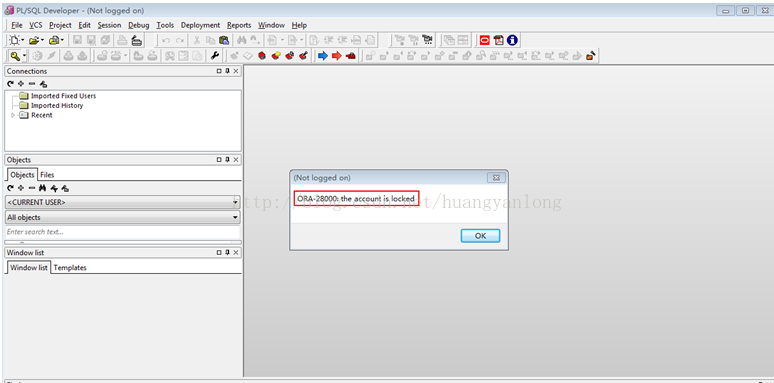Click the Log on key icon
This screenshot has width=774, height=383.
(15, 56)
